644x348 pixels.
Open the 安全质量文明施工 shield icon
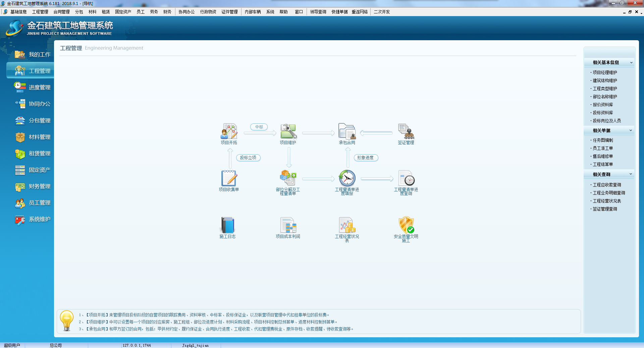tap(406, 225)
